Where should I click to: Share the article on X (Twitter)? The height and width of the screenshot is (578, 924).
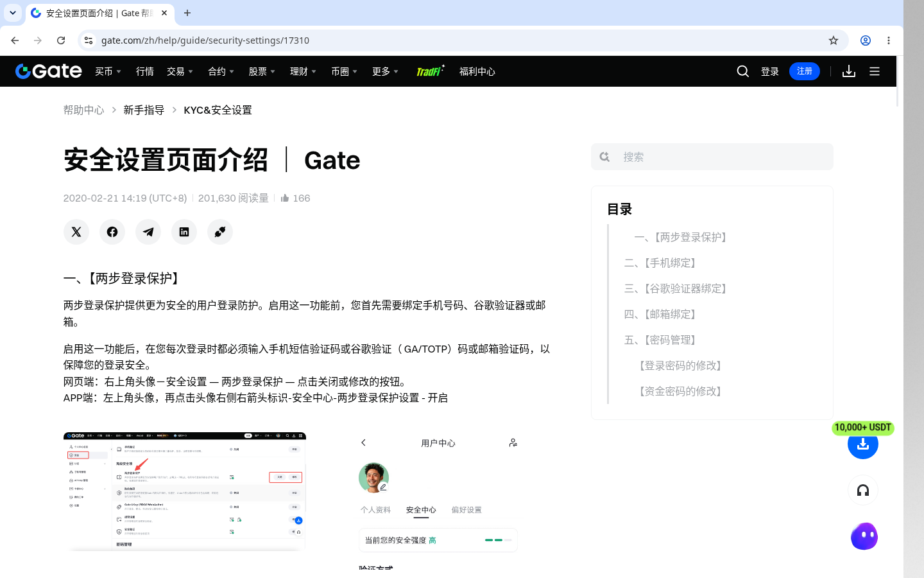(x=76, y=232)
